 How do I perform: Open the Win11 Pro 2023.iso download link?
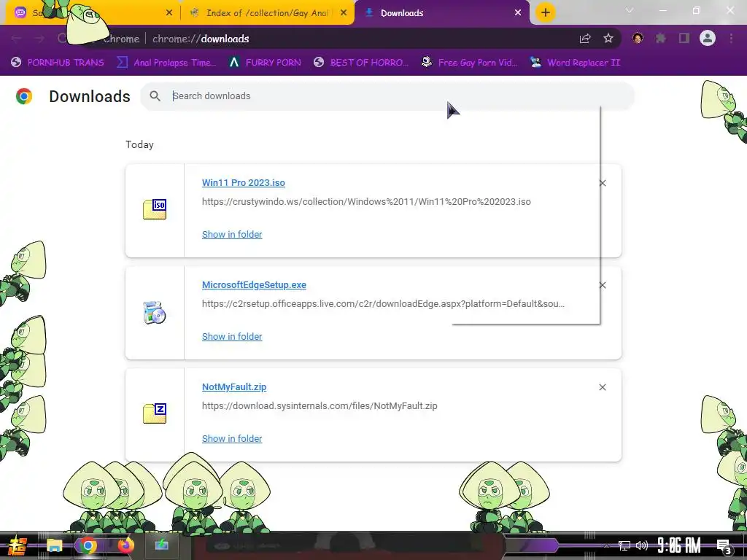pyautogui.click(x=244, y=183)
